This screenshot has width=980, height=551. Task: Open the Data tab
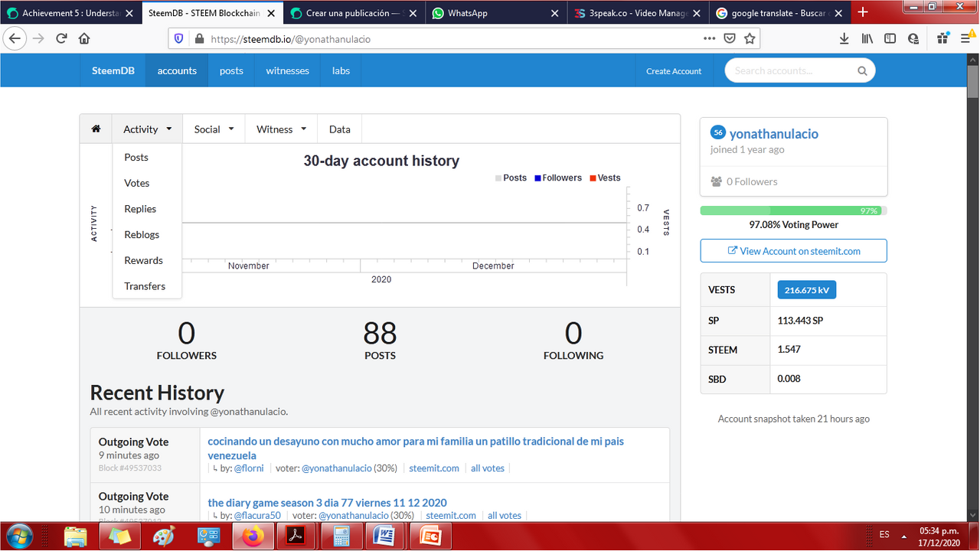pyautogui.click(x=339, y=129)
